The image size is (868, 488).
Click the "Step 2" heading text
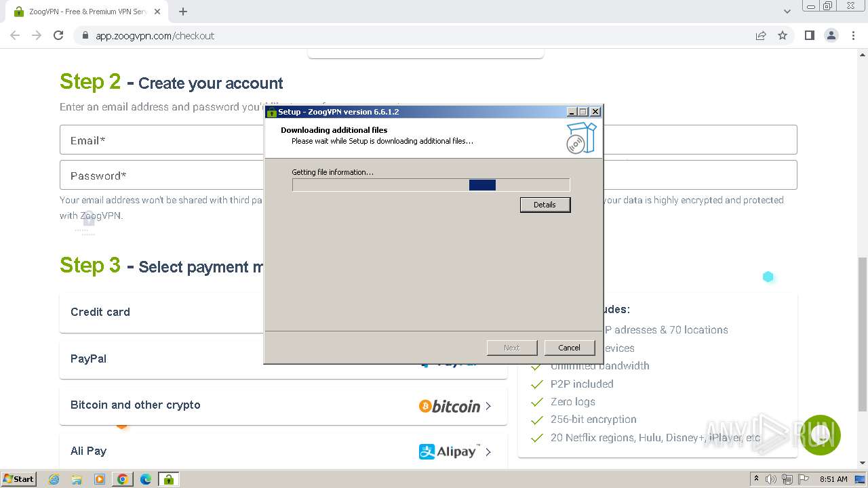pos(90,82)
